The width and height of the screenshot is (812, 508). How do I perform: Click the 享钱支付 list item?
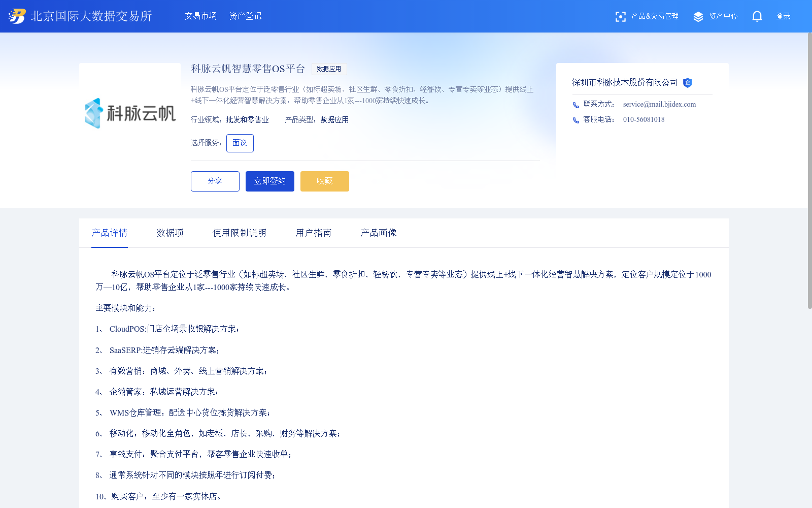(194, 455)
